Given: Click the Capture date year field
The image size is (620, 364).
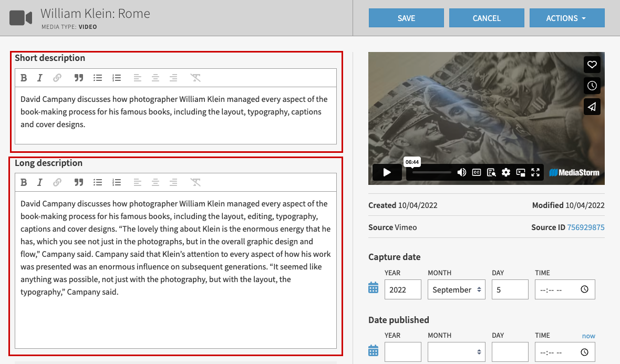Looking at the screenshot, I should (402, 289).
